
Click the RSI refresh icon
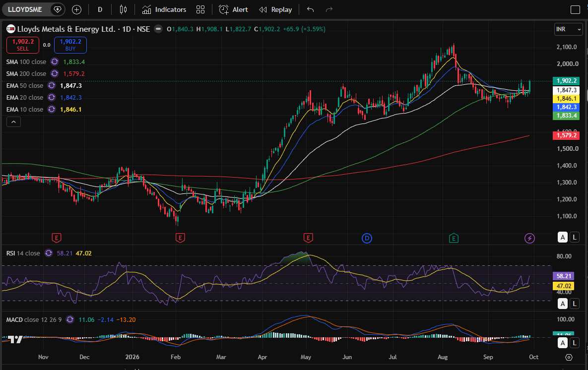48,253
